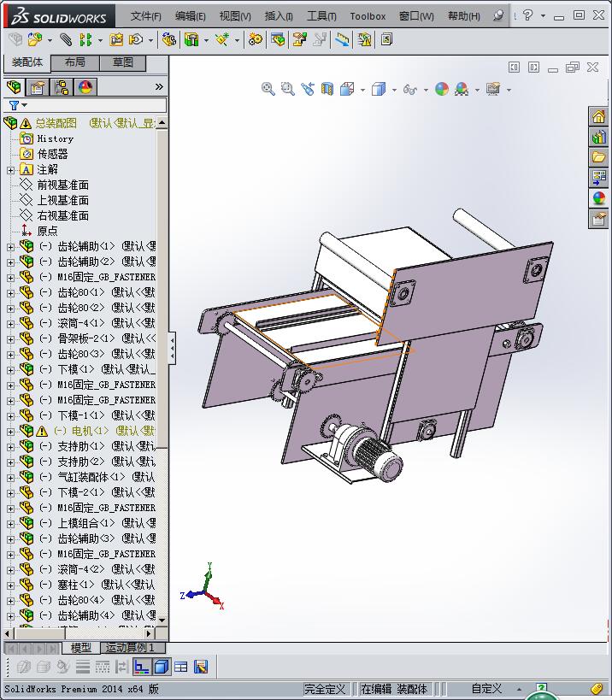Click the Apply Scene icon
Image resolution: width=612 pixels, height=700 pixels.
pyautogui.click(x=462, y=89)
